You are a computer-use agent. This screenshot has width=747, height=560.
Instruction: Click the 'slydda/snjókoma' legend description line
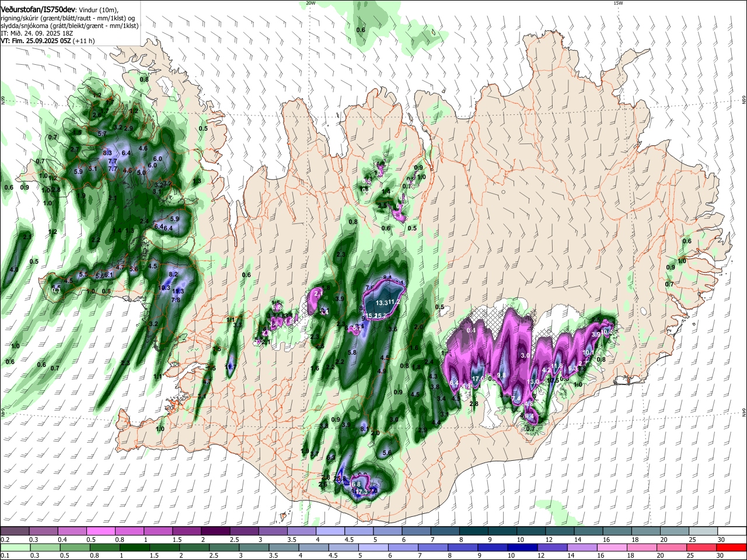click(69, 26)
